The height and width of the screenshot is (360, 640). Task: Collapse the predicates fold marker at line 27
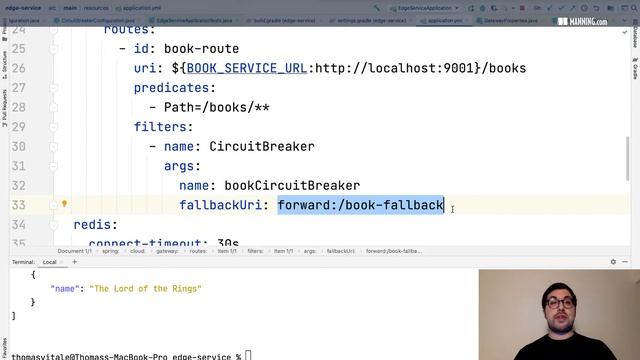pos(53,88)
